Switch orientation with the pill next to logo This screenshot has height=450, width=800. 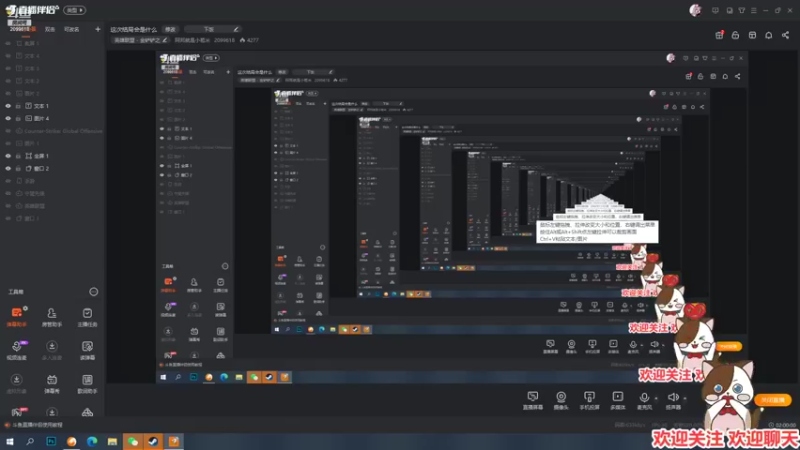[x=74, y=10]
